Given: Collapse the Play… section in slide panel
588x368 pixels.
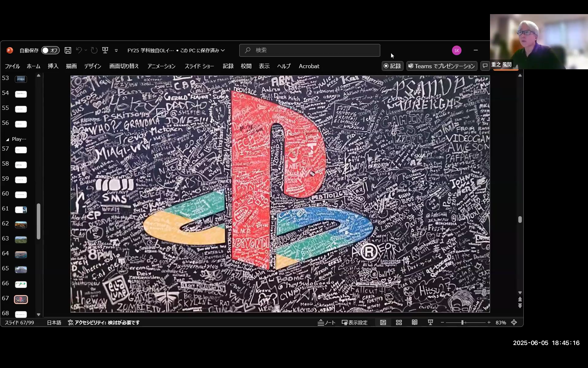Looking at the screenshot, I should (x=7, y=139).
